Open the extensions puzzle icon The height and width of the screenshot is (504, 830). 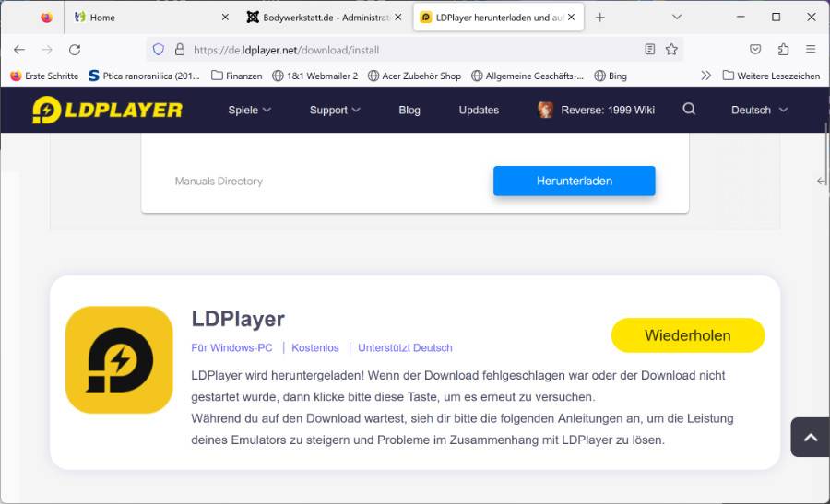(783, 49)
